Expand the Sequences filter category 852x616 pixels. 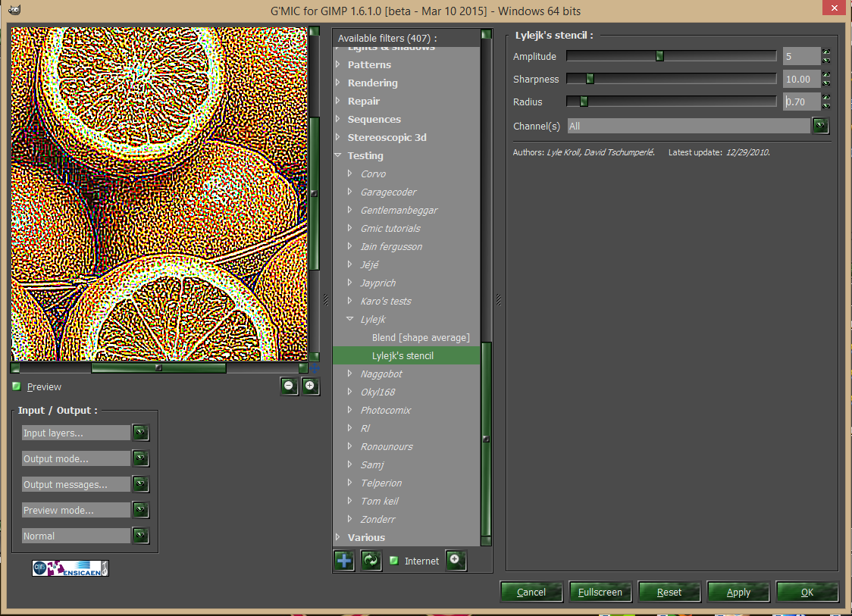click(338, 119)
